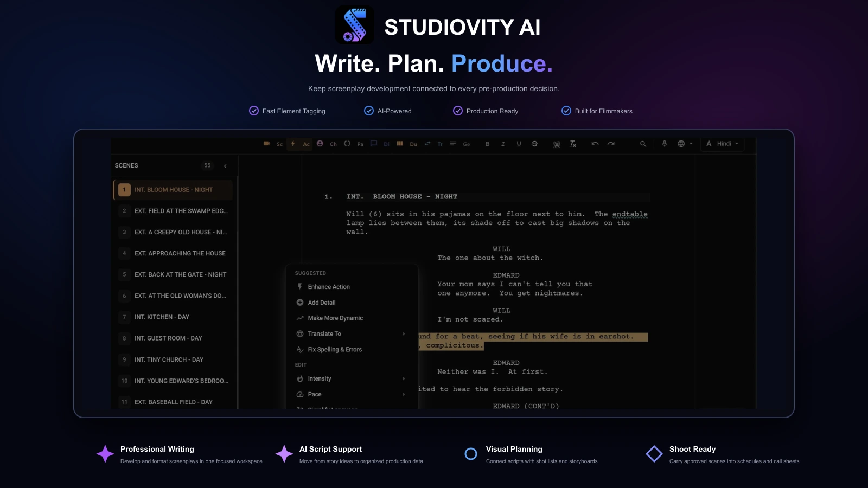Select the Dual dialogue element tool
The height and width of the screenshot is (488, 868).
[x=407, y=144]
